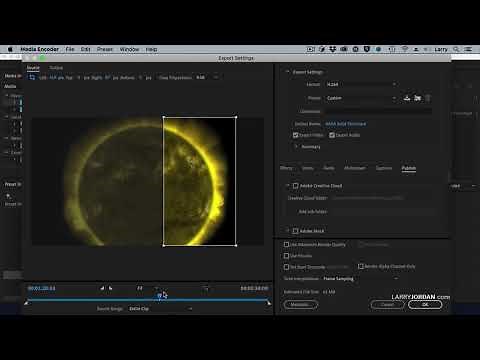Click the Delete Preset trash icon
Screen dimensions: 480x360
pos(428,98)
